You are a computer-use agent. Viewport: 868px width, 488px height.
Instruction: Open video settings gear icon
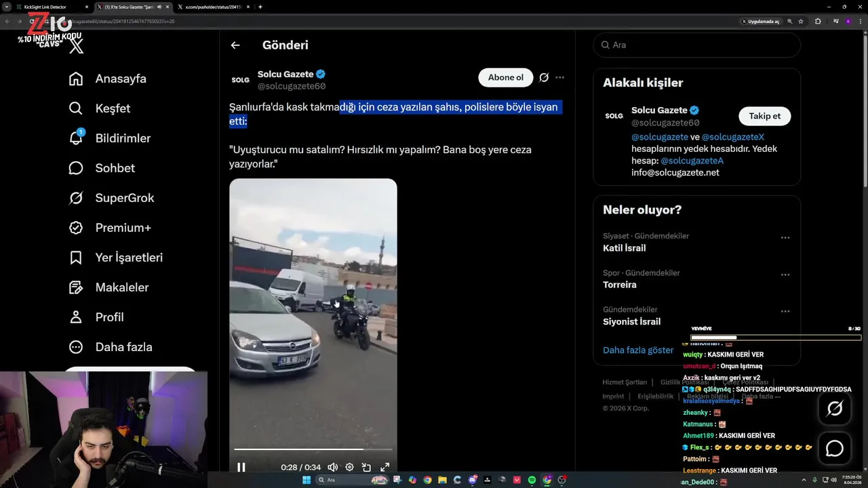(349, 467)
